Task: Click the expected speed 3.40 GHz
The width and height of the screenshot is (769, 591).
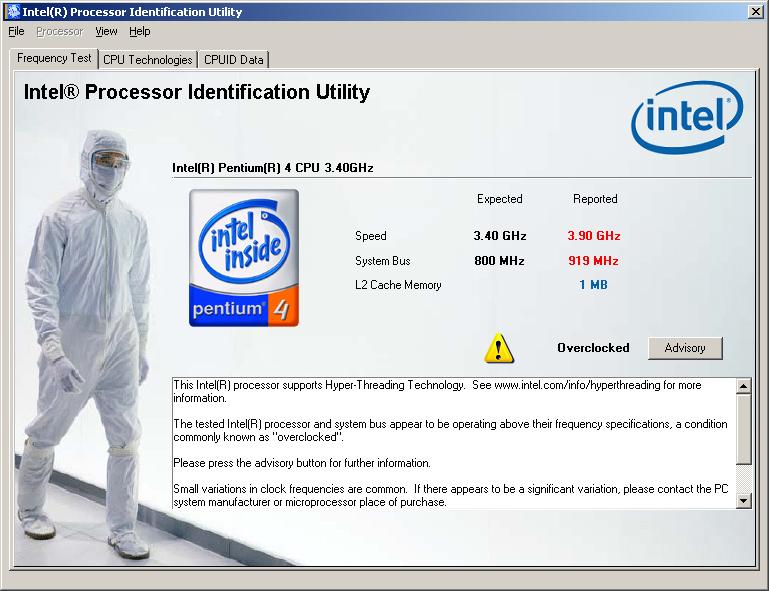Action: (500, 236)
